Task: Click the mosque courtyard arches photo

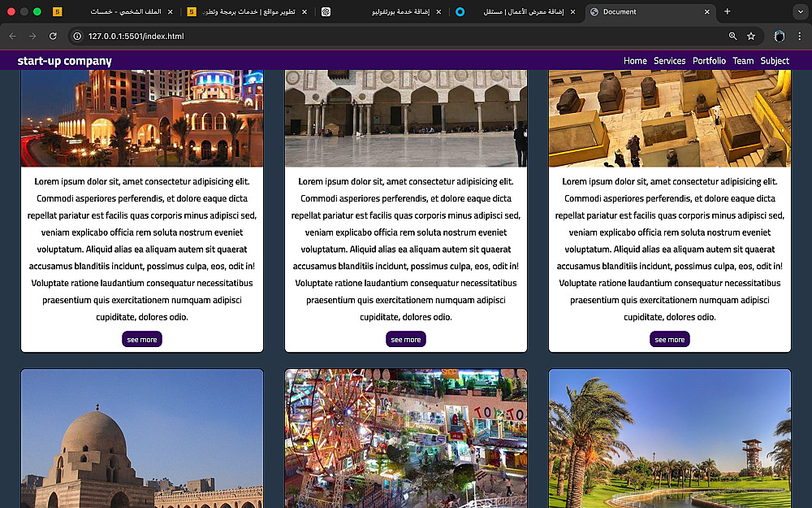Action: 405,118
